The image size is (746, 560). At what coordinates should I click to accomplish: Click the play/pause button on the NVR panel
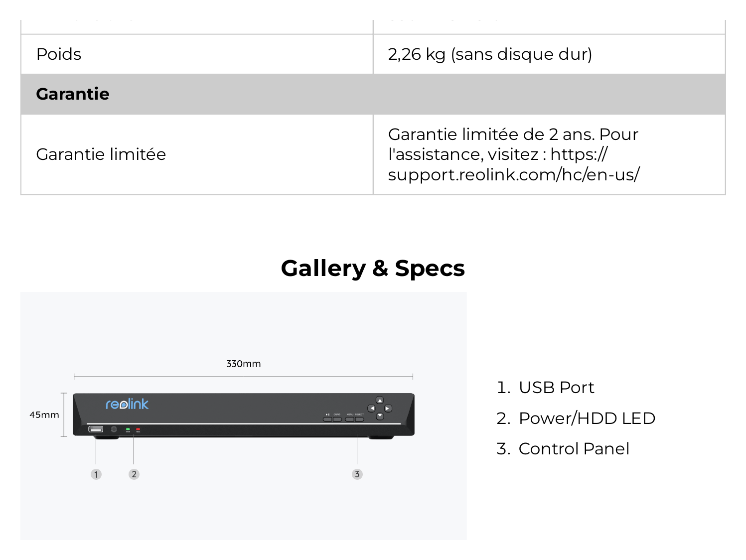(x=327, y=419)
